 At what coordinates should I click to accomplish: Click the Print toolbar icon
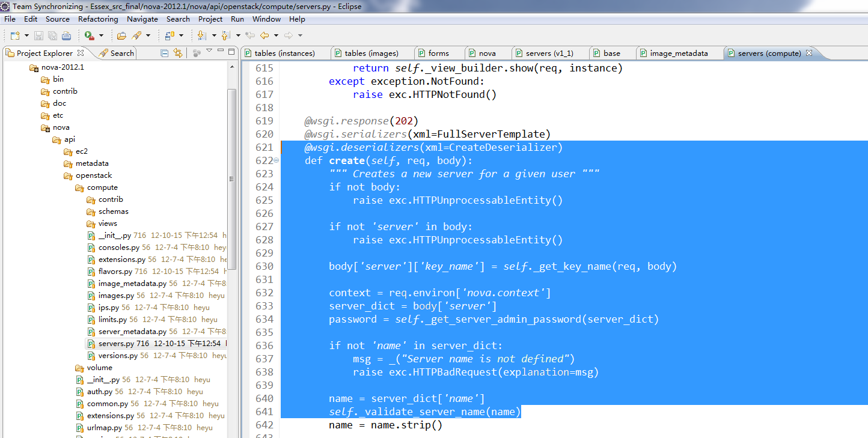point(66,35)
